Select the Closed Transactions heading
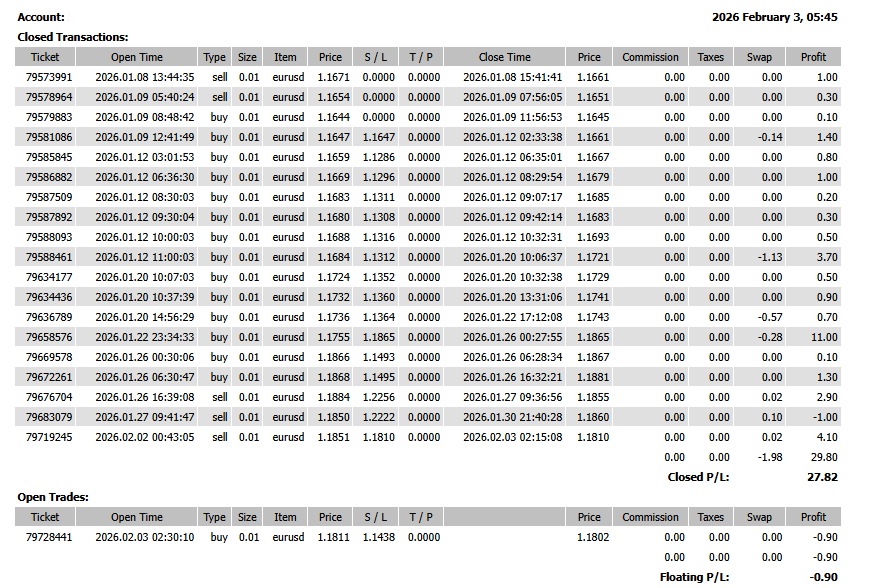The width and height of the screenshot is (871, 588). tap(73, 37)
